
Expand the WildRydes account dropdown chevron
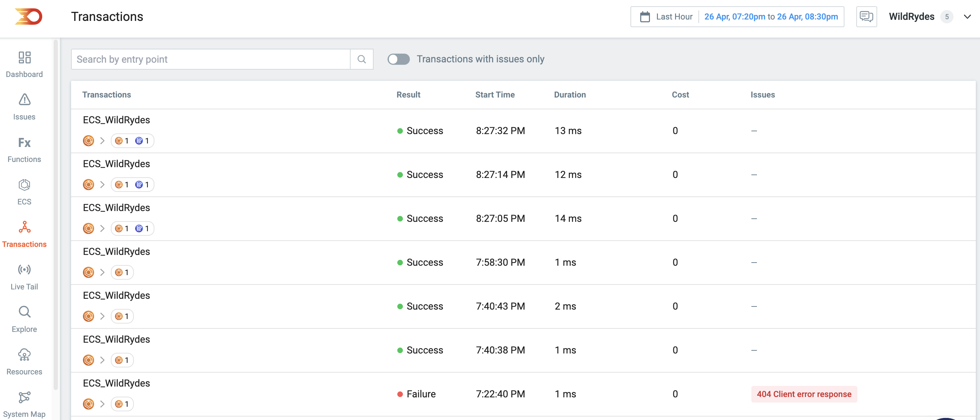pos(967,17)
